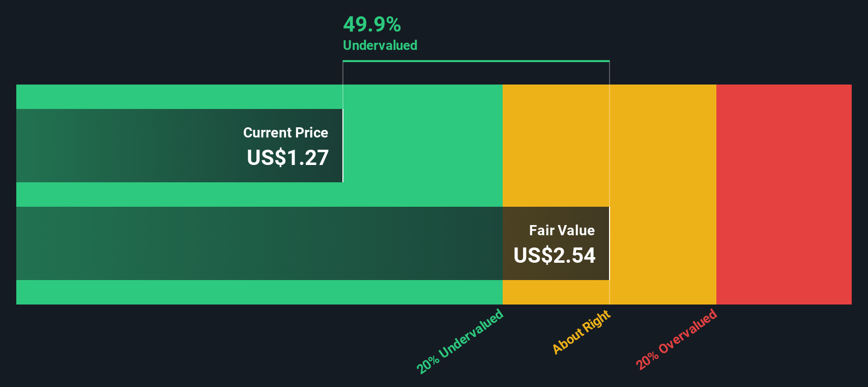Click the About Right axis label

pos(582,331)
